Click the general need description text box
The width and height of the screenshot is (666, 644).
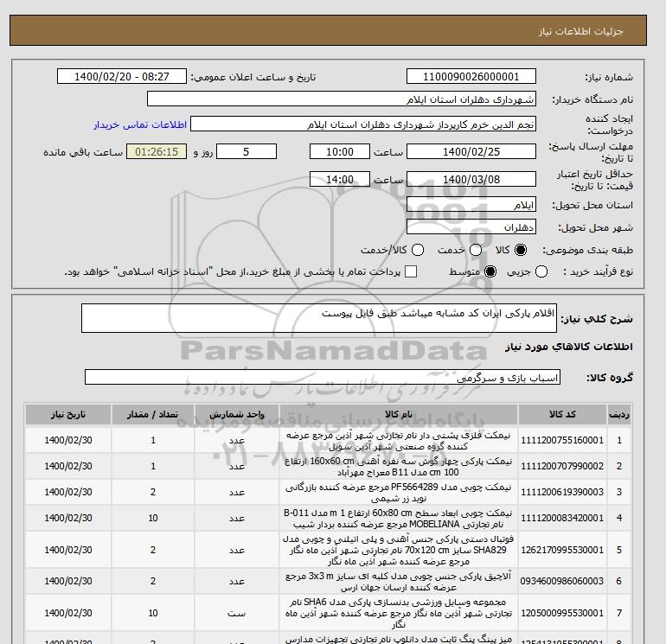click(318, 318)
